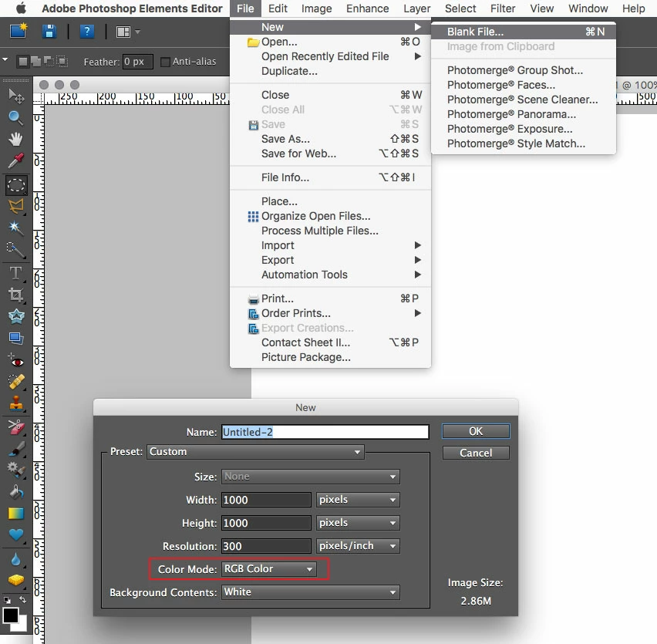Viewport: 657px width, 644px height.
Task: Choose Intersect with Selection mode button
Action: click(62, 62)
